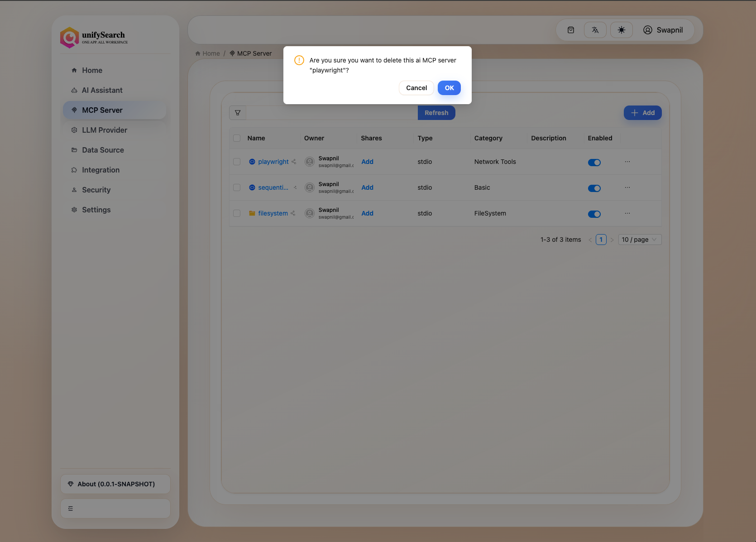Open the language translation icon

point(595,30)
